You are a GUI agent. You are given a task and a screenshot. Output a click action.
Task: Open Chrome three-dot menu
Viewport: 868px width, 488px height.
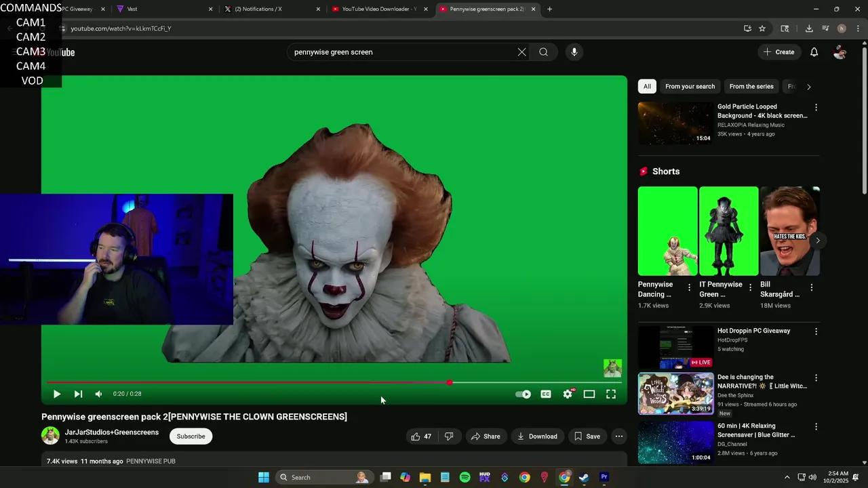pos(858,28)
